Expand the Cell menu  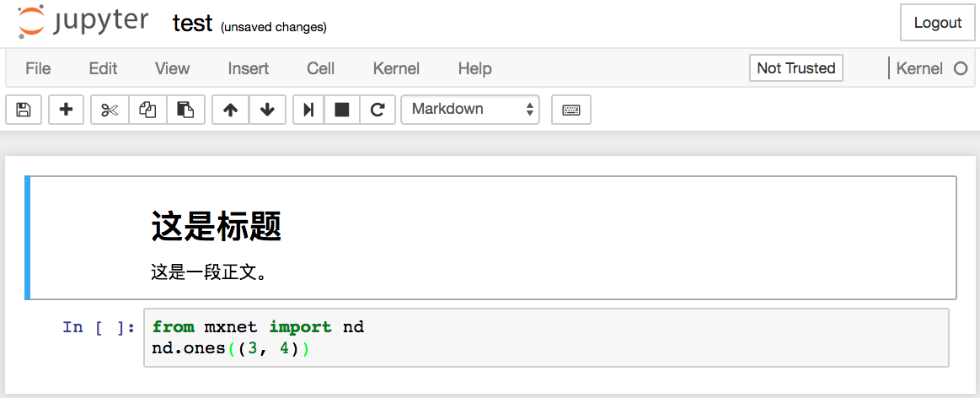(x=320, y=68)
